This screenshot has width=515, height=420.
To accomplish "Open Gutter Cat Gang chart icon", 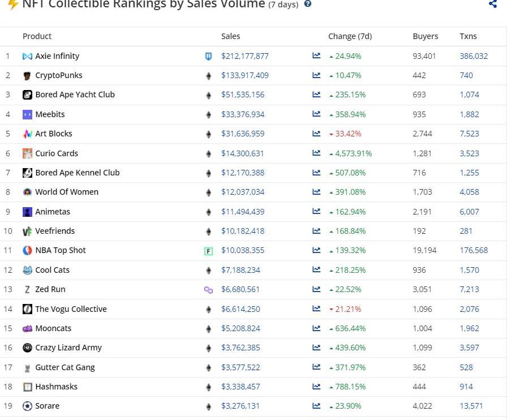I will click(x=316, y=367).
